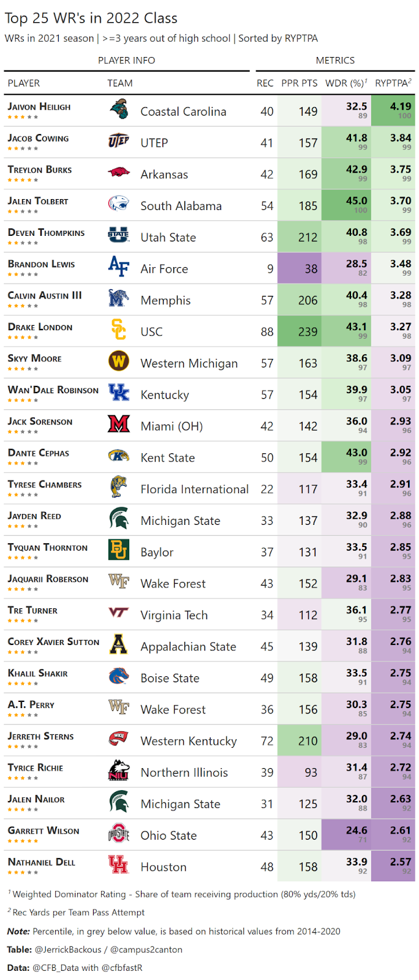Click Brandon Lewis's purple 38 PPR cell
This screenshot has height=980, width=419.
click(x=300, y=268)
